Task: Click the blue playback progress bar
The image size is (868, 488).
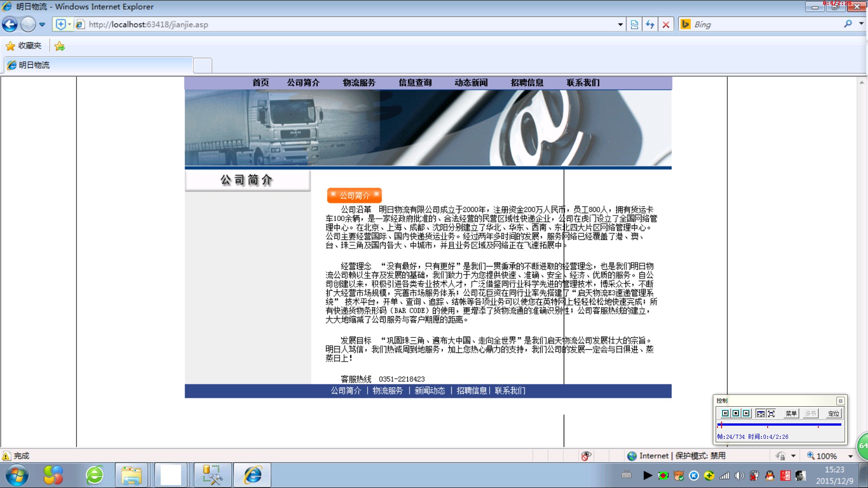Action: coord(779,425)
